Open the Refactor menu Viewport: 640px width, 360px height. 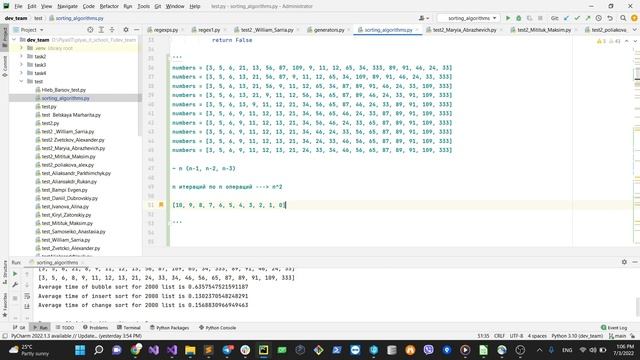(109, 6)
